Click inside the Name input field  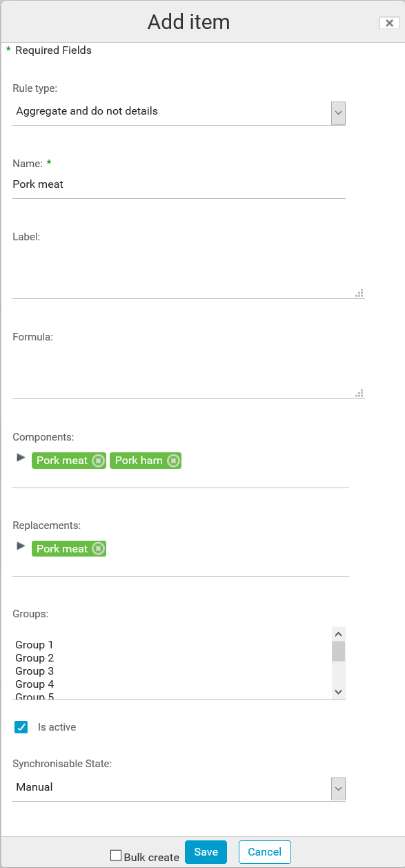click(x=172, y=184)
